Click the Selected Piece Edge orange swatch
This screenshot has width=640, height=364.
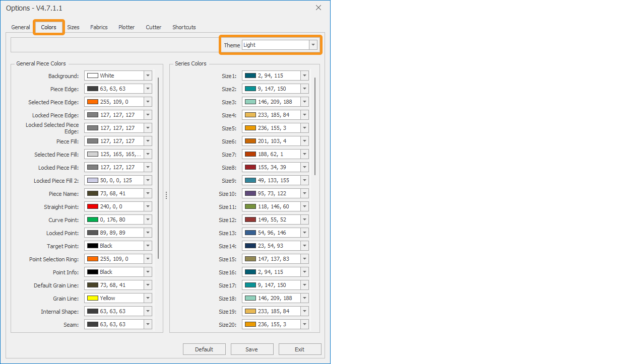tap(93, 102)
